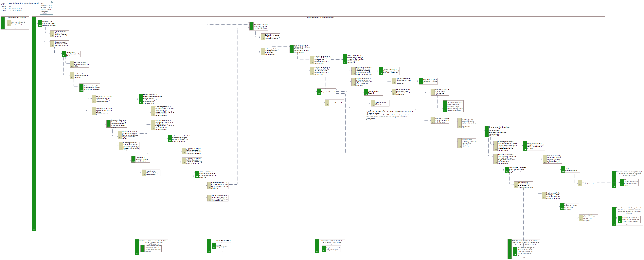Select 'Bedöma om förslag till detaljplan är förenligt med översiktsplanen'
644x260 pixels.
(x=260, y=26)
